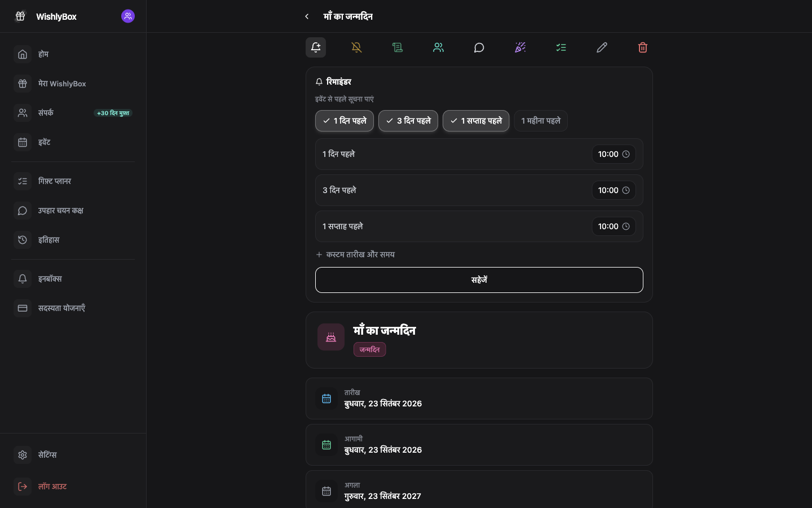Toggle the '3 दिन पहले' reminder chip
The width and height of the screenshot is (812, 508).
coord(408,121)
